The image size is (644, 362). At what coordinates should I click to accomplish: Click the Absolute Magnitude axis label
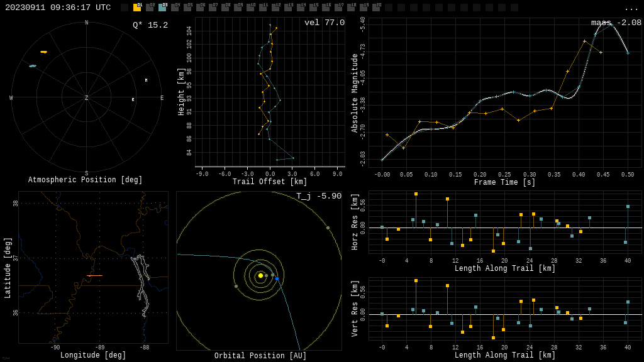click(x=355, y=93)
